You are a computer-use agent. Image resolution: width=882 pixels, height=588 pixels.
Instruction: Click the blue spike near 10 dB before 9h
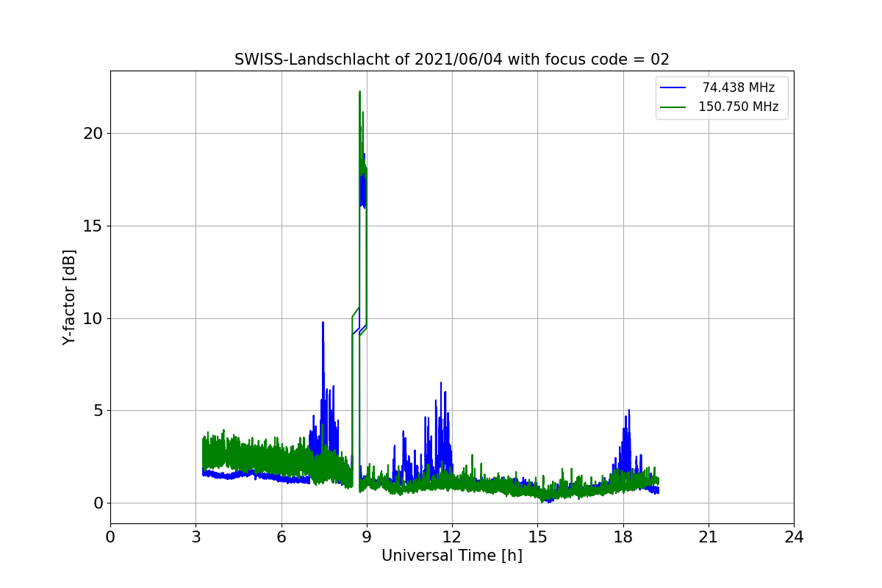click(x=323, y=323)
